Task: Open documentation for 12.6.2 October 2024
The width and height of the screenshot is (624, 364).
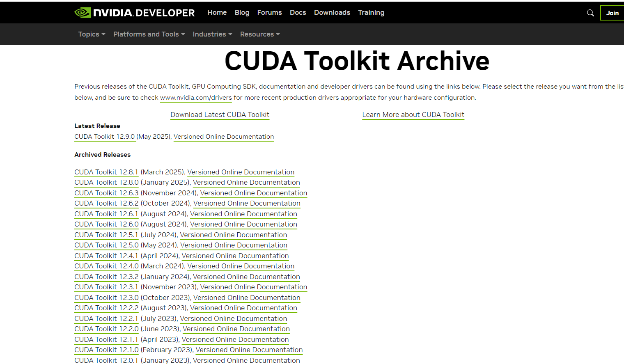Action: coord(247,203)
